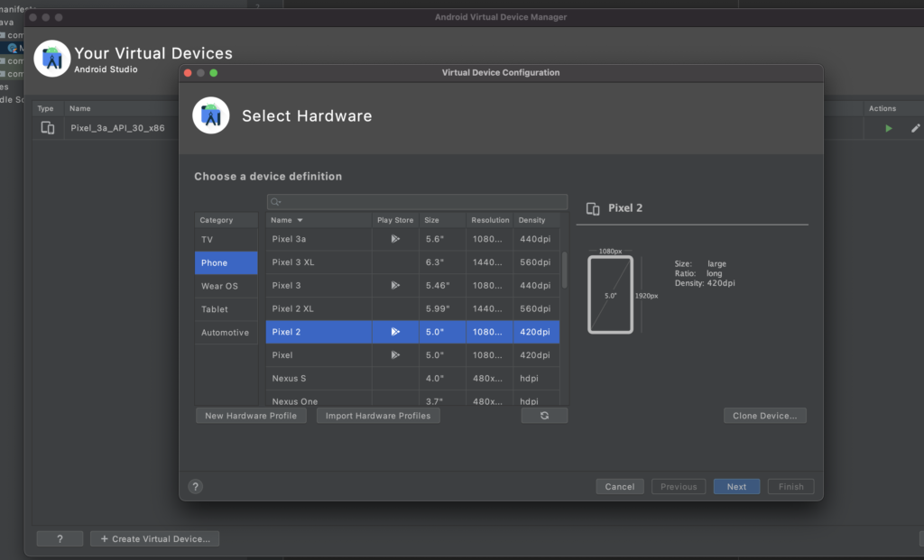924x560 pixels.
Task: Select the Pixel 3 device name
Action: click(286, 286)
